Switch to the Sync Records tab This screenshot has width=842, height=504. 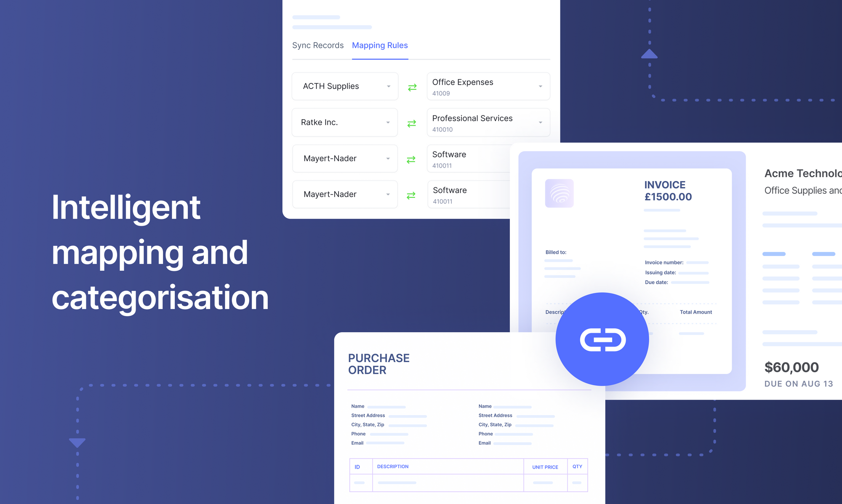click(x=318, y=45)
